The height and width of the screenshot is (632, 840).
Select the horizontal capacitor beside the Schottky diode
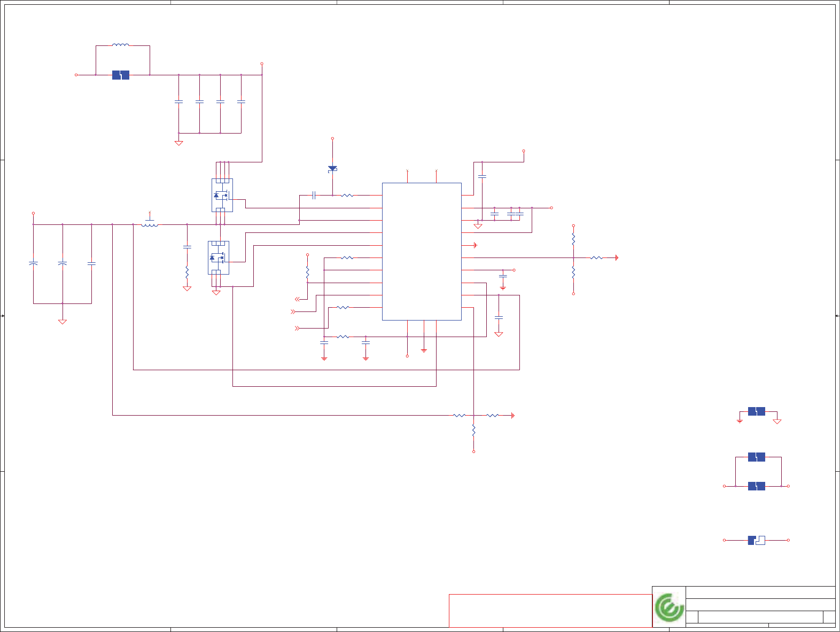pyautogui.click(x=314, y=196)
